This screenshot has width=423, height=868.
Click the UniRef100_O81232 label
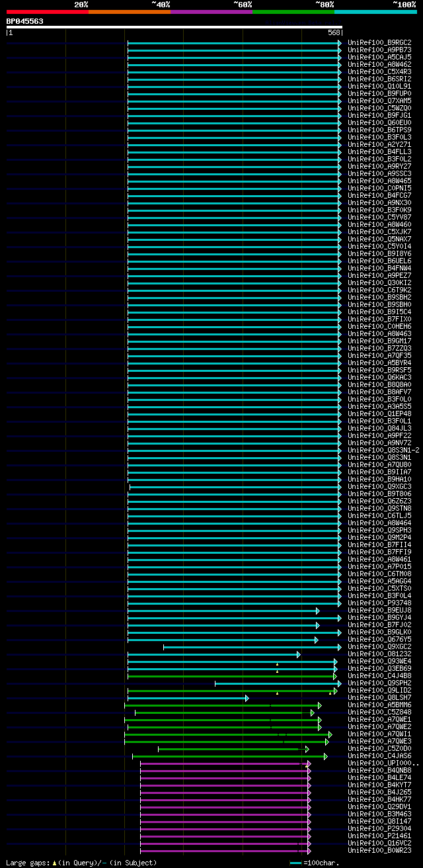(x=379, y=654)
